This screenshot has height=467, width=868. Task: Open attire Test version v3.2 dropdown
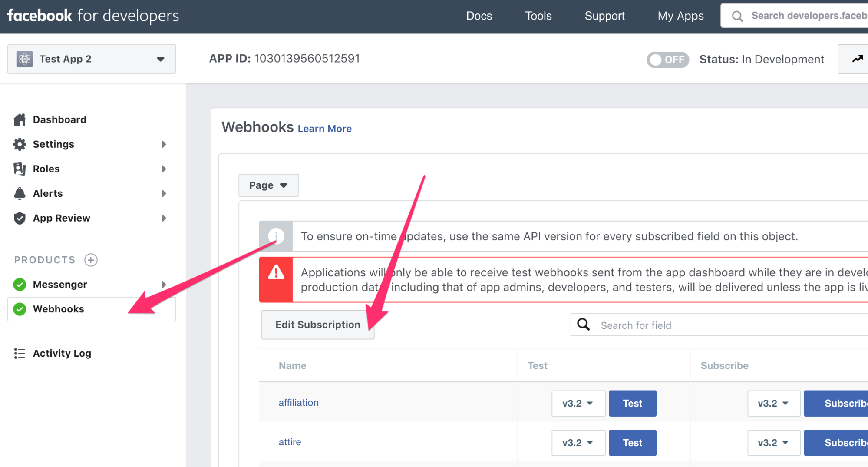578,443
